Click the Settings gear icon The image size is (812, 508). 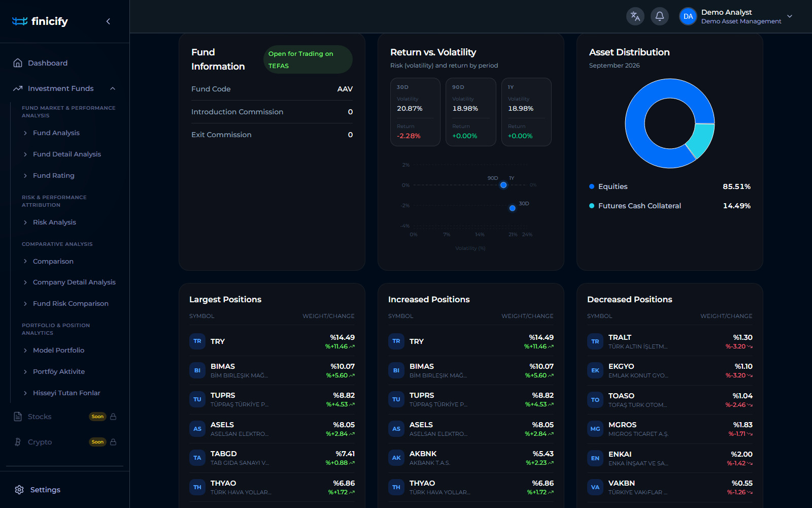point(19,490)
